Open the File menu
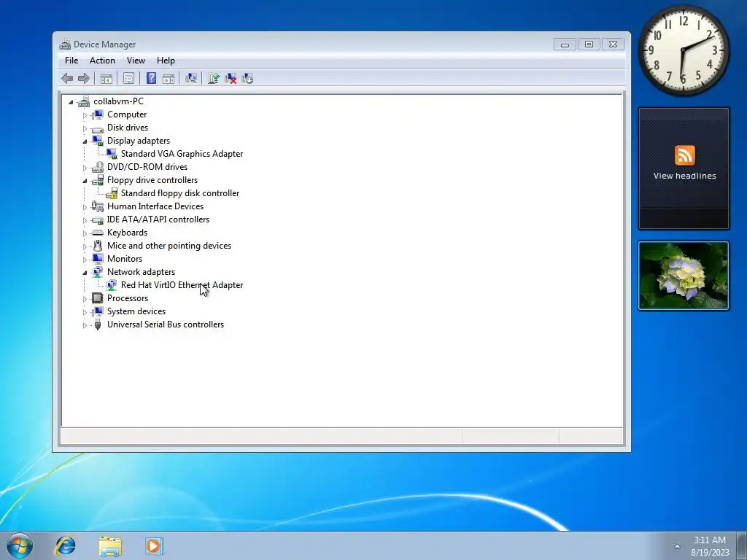Image resolution: width=747 pixels, height=560 pixels. pyautogui.click(x=71, y=61)
